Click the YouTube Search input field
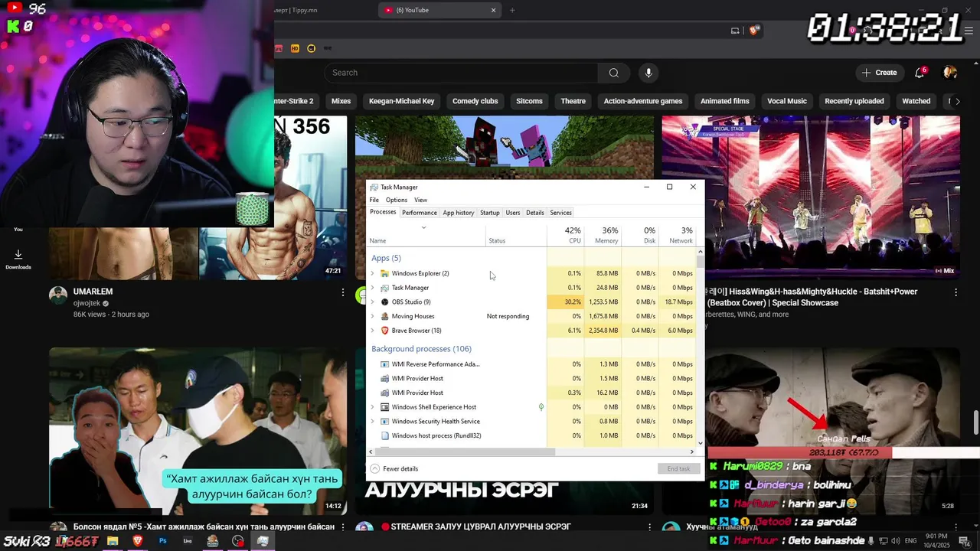 tap(461, 73)
